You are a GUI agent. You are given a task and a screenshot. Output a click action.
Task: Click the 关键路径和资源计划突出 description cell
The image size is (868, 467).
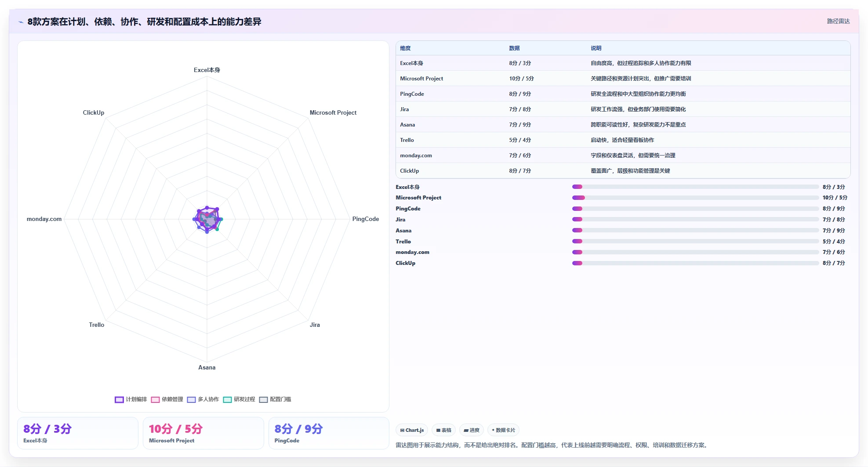point(641,79)
